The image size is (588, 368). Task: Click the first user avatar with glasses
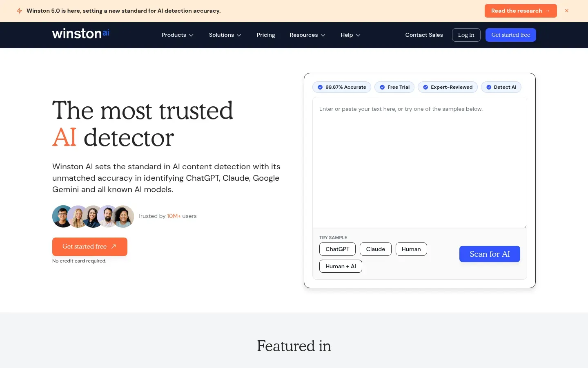pyautogui.click(x=63, y=216)
